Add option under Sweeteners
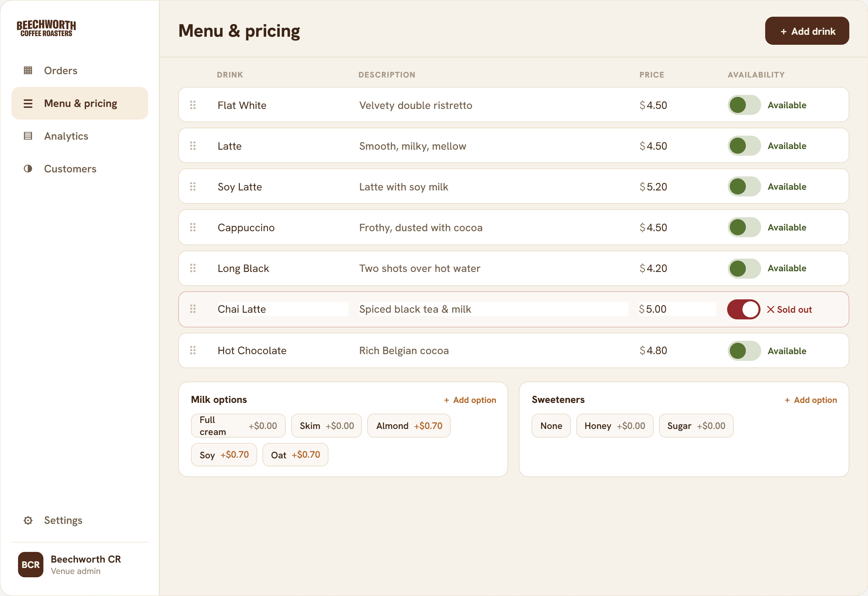Image resolution: width=868 pixels, height=596 pixels. 811,400
